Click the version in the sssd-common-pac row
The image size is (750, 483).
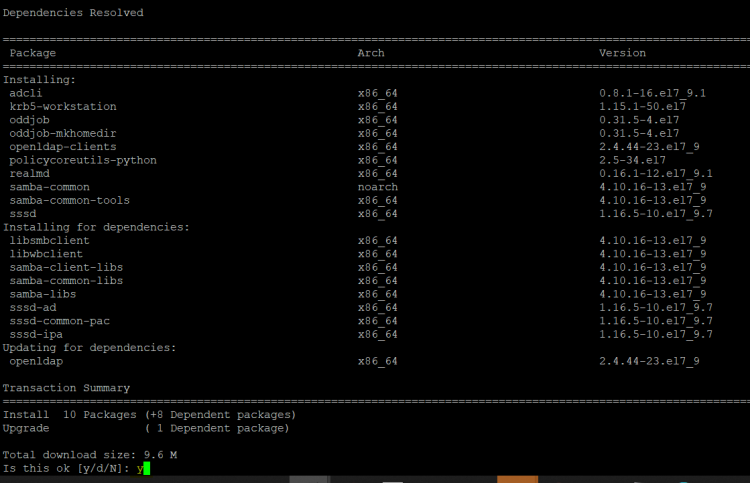(x=656, y=321)
